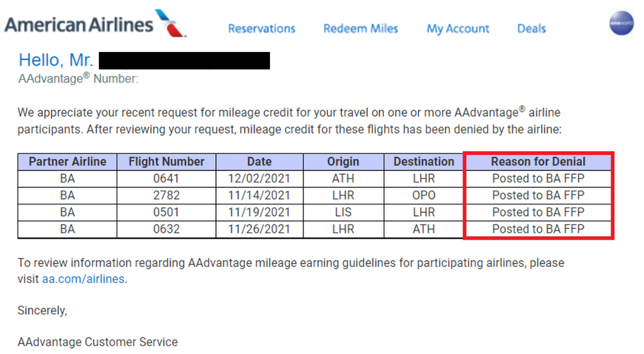The image size is (644, 354).
Task: Select the OPO destination cell
Action: coord(424,195)
